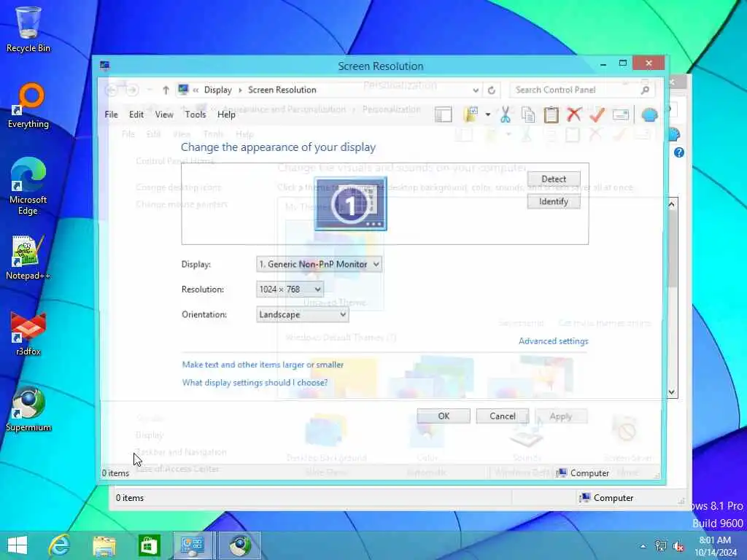
Task: Click the network icon in system tray
Action: coord(661,545)
